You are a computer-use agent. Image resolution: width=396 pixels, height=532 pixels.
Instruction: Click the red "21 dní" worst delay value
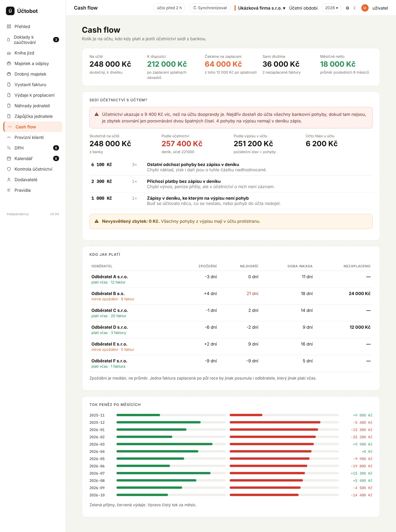[x=252, y=293]
